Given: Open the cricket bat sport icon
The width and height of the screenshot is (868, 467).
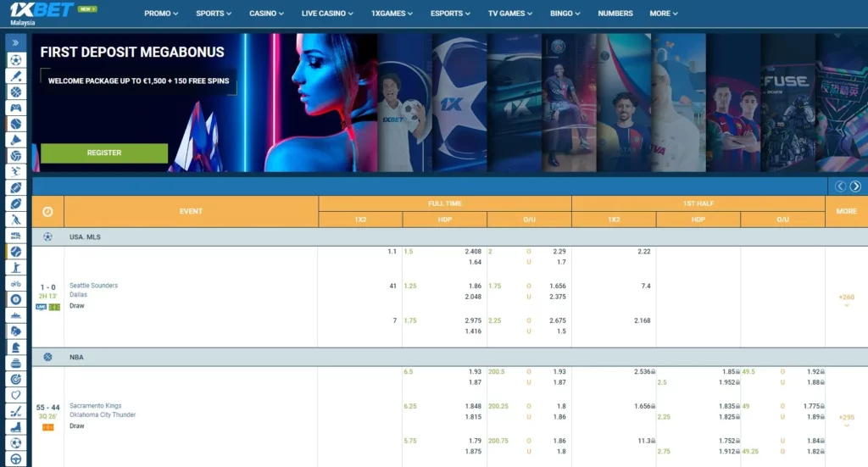Looking at the screenshot, I should (x=15, y=75).
